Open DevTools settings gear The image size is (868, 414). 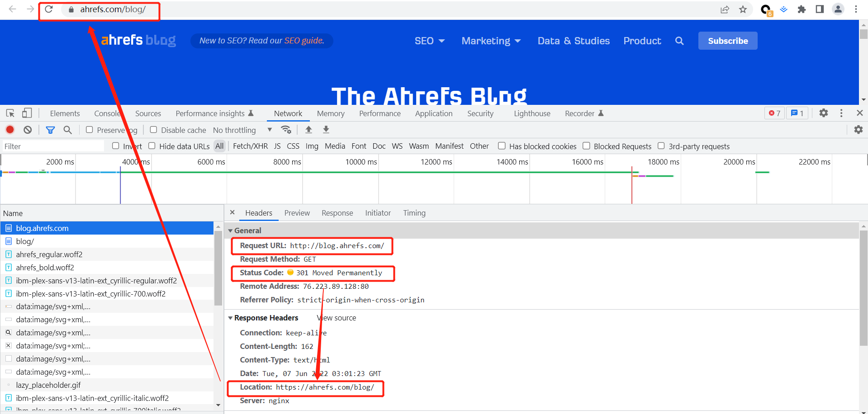(824, 113)
